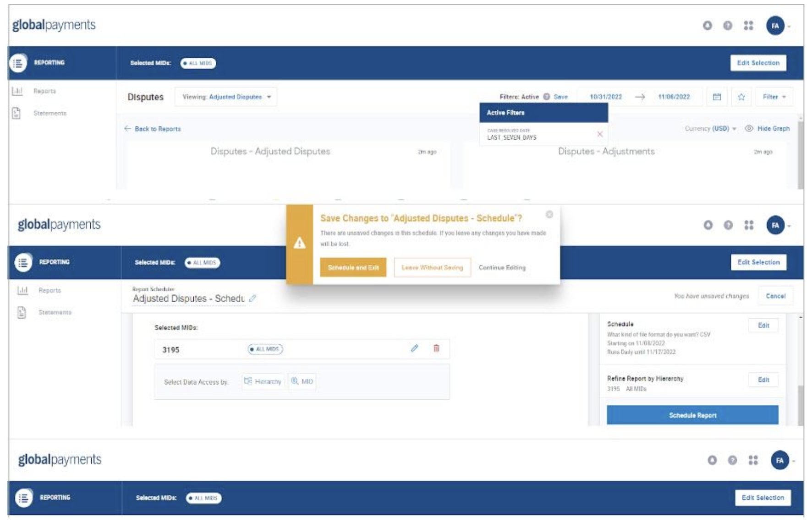Click the calendar icon beside the date range
The width and height of the screenshot is (812, 522).
tap(717, 97)
